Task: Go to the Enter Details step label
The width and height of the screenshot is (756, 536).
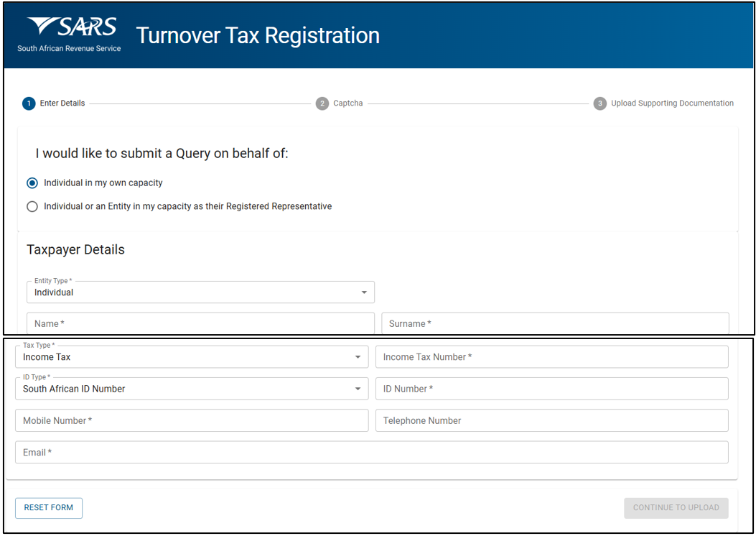Action: click(x=62, y=103)
